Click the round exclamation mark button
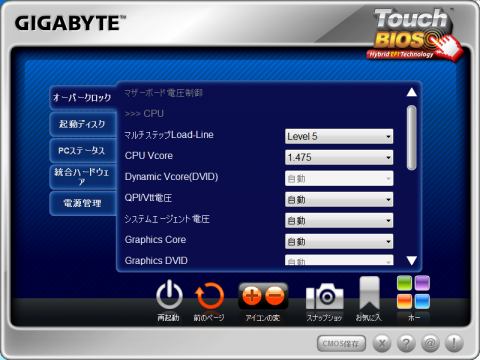Viewport: 480px width, 360px height. 454,343
